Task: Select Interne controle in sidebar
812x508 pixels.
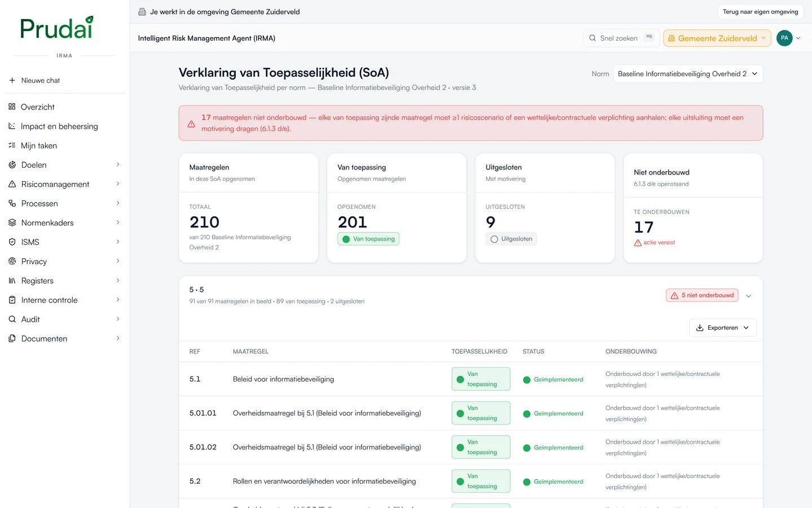Action: click(x=64, y=300)
